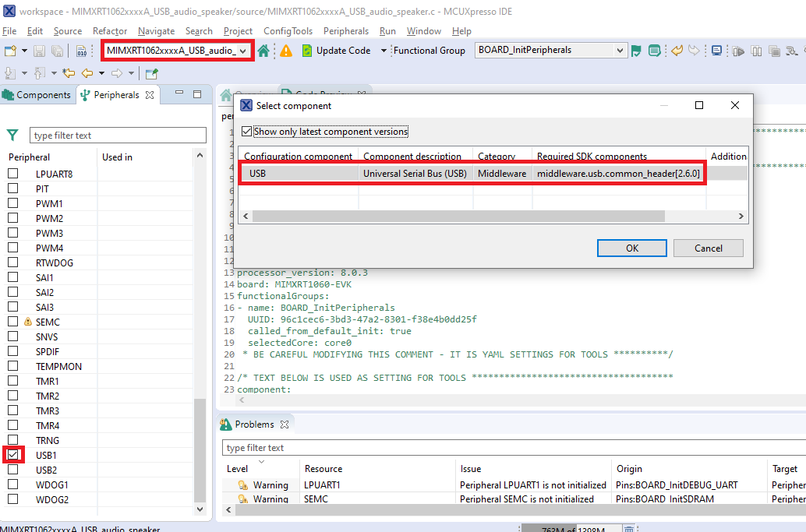This screenshot has height=532, width=806.
Task: Click the Home icon on the toolbar
Action: (266, 50)
